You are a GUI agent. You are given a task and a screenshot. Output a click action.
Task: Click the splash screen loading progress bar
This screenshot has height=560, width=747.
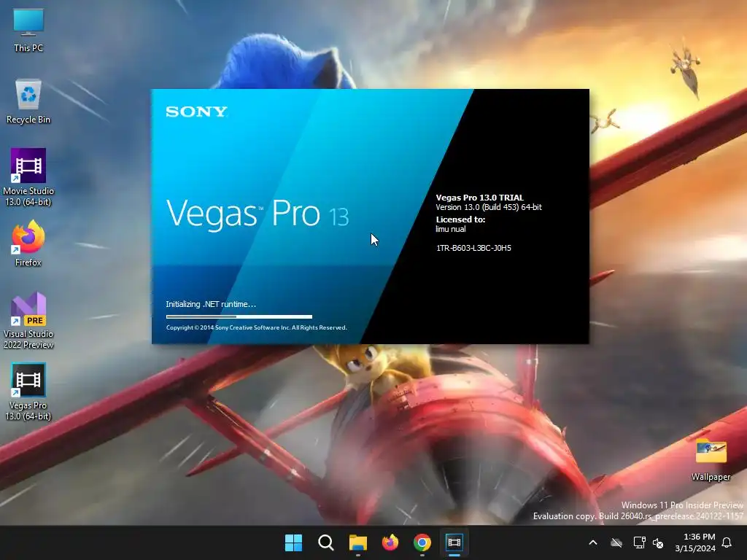click(x=239, y=316)
